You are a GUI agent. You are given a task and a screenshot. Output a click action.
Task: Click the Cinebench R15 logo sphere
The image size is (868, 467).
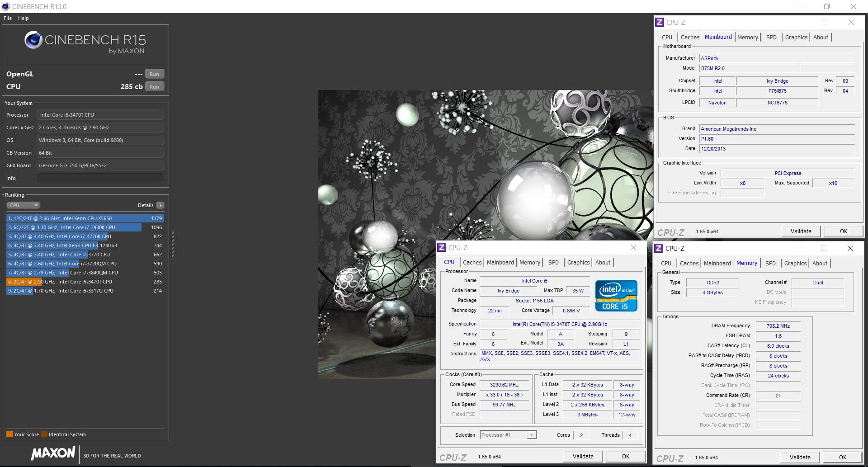tap(33, 40)
